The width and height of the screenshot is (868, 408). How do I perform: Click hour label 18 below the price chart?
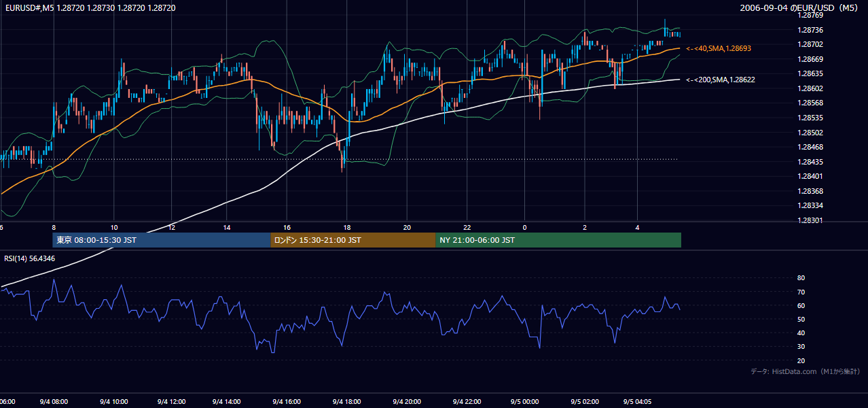[347, 227]
